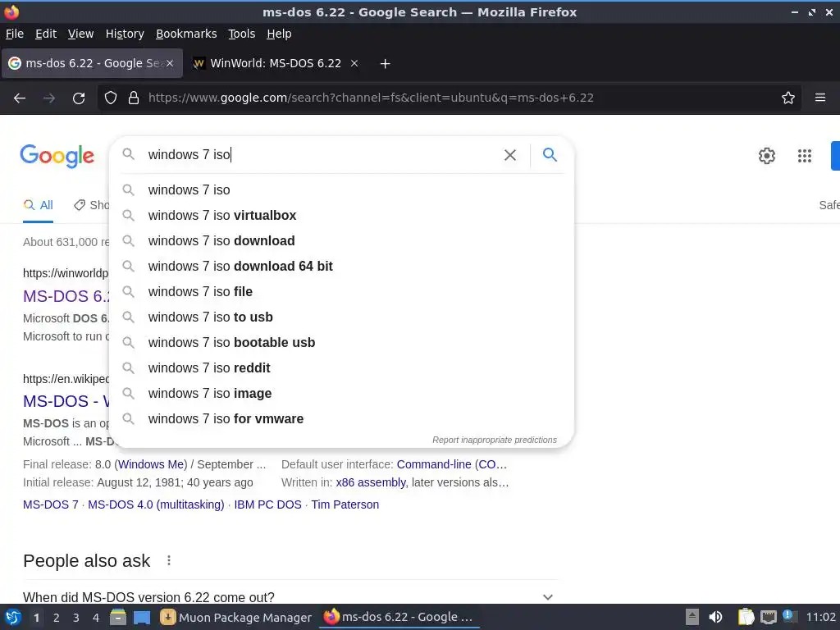Open the MS-DOS 7 link
This screenshot has height=630, width=840.
[x=50, y=504]
